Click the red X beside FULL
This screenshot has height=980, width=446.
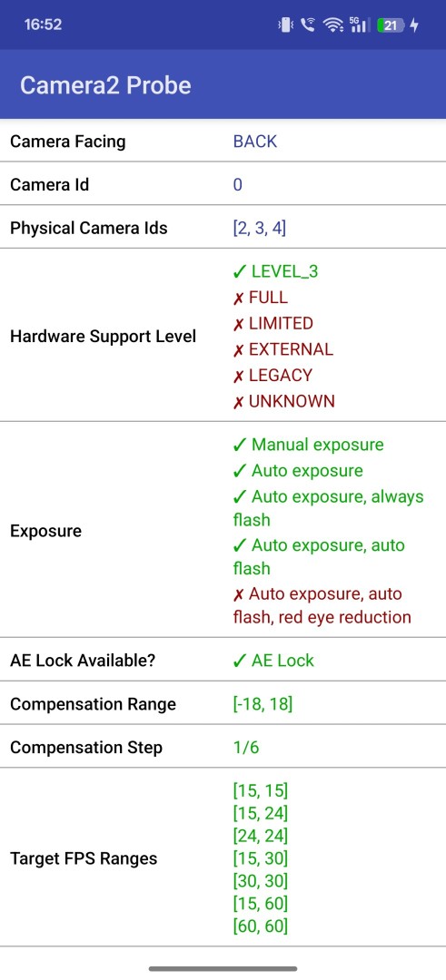coord(238,299)
